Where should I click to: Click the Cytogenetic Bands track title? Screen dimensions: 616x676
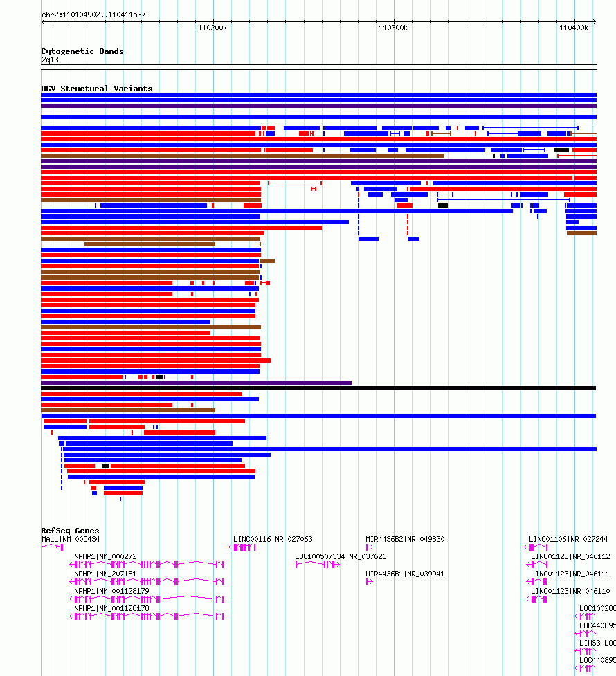click(x=82, y=51)
